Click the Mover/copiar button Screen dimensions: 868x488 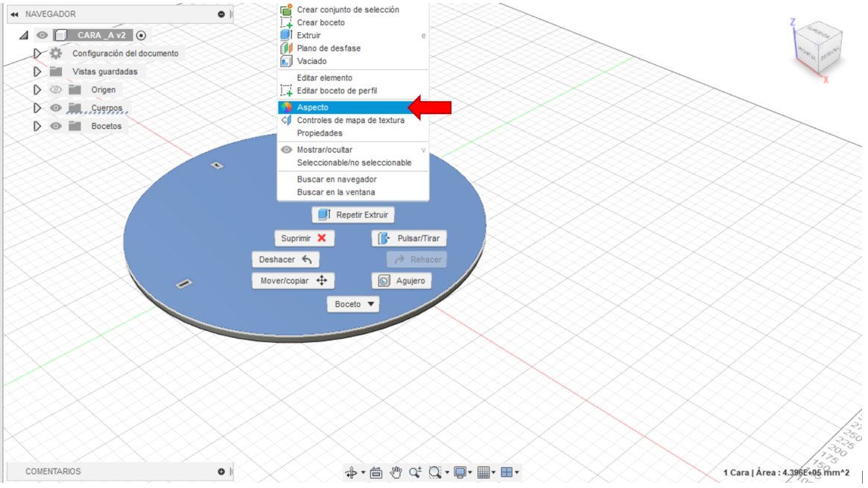coord(294,281)
